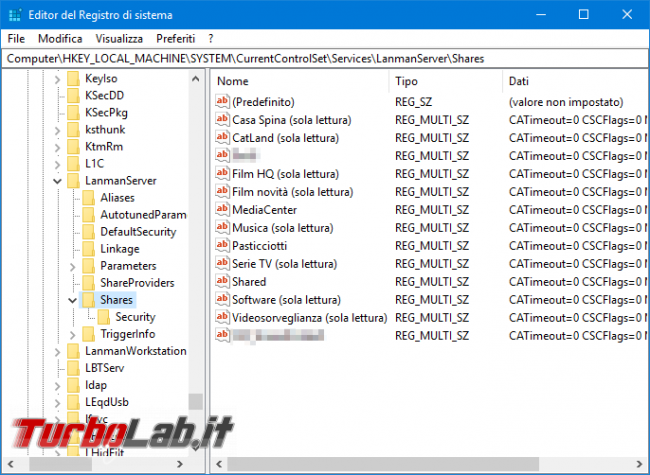This screenshot has width=650, height=475.
Task: Click the Serie TV value icon
Action: click(x=222, y=264)
